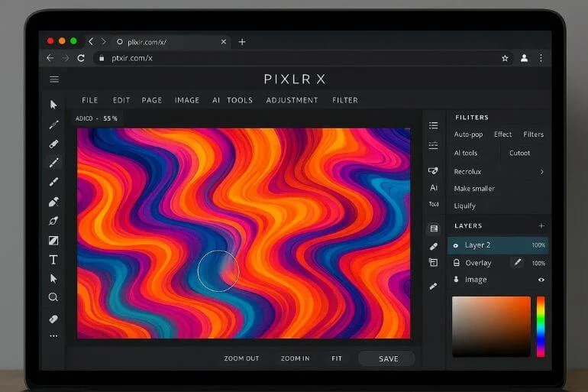
Task: Pick a shade in the orange color square
Action: pos(491,326)
